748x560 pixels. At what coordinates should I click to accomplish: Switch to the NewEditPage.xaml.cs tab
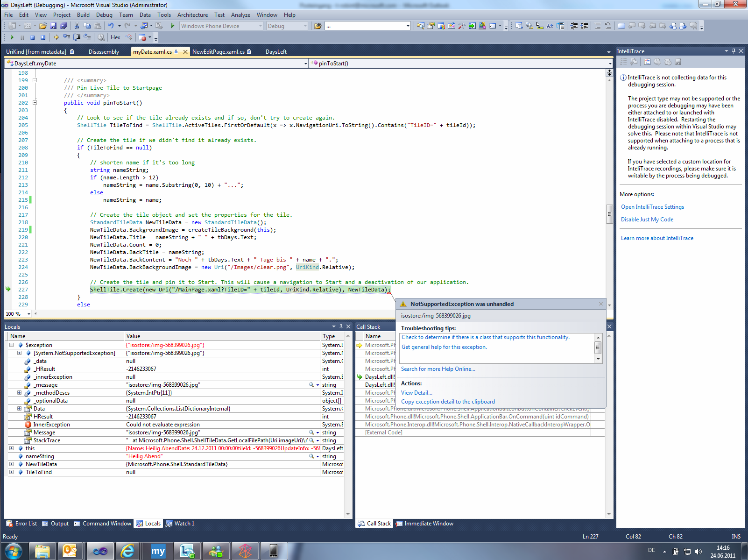click(222, 52)
